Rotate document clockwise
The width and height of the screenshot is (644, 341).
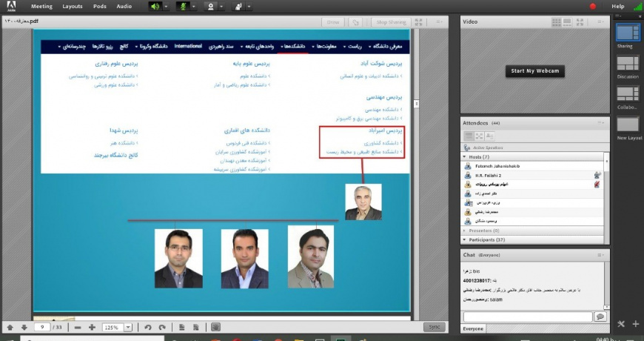162,328
